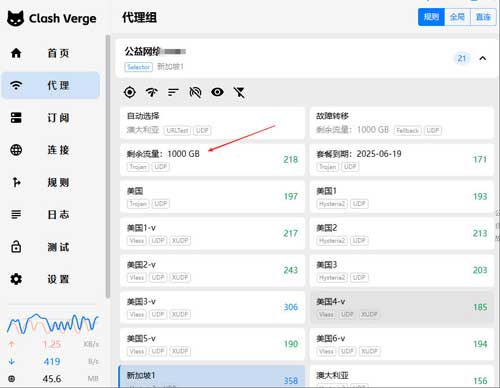Select the 套餐到期：2025-06-19 node
The width and height of the screenshot is (500, 388).
pyautogui.click(x=402, y=160)
